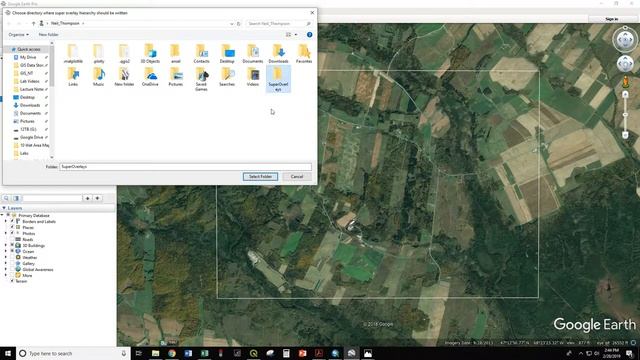Open the 3D Objects folder
This screenshot has width=640, height=360.
pos(150,53)
